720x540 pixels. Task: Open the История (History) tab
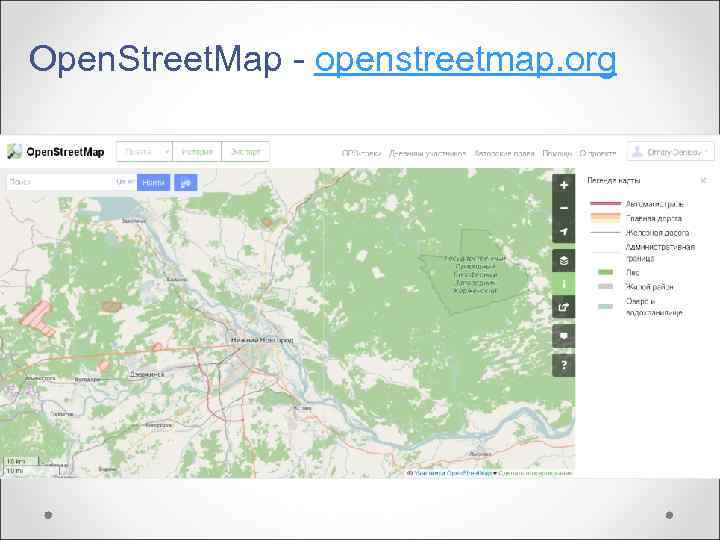click(197, 152)
